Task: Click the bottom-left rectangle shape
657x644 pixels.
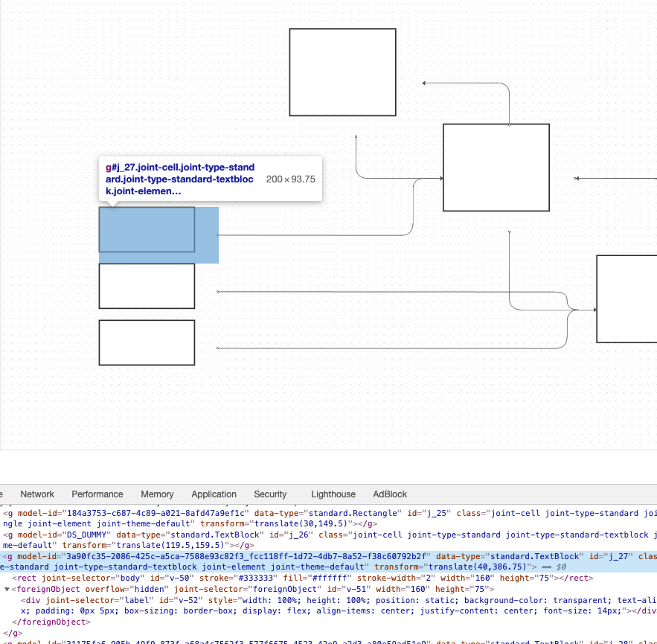Action: [147, 342]
